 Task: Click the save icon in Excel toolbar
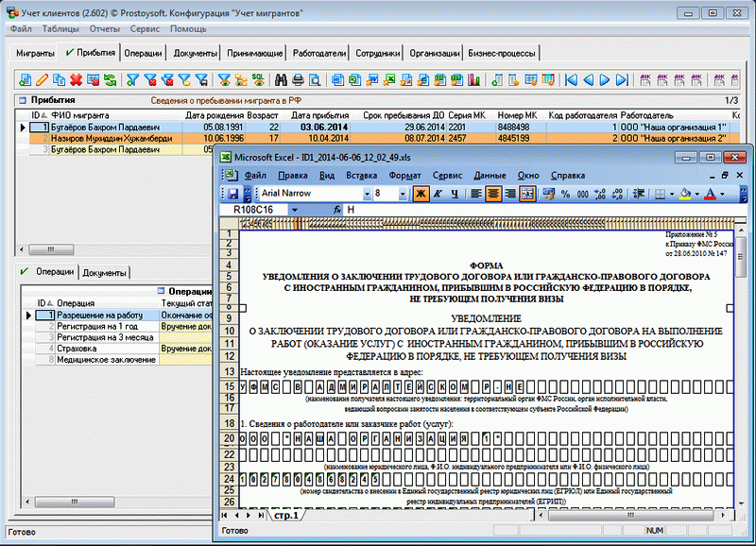pos(232,193)
